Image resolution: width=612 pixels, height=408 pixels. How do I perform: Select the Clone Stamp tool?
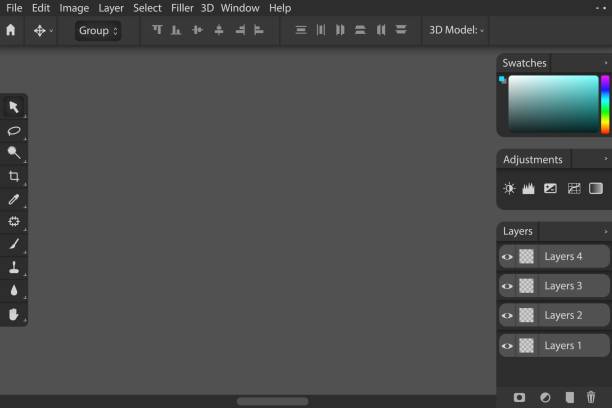14,267
